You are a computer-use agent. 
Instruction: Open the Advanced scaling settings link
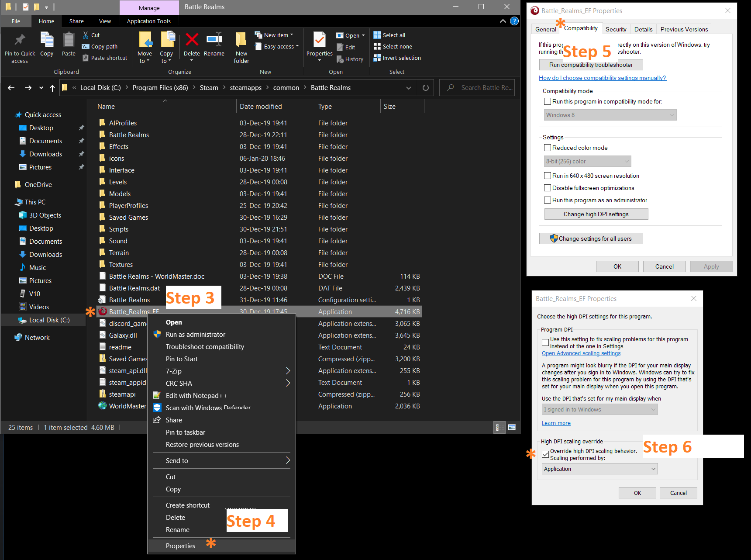[x=581, y=353]
